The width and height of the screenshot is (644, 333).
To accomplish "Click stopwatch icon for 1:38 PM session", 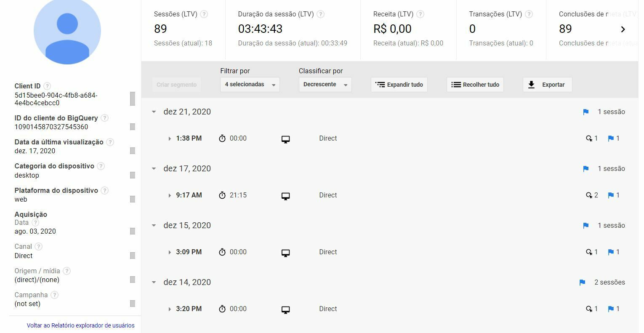I will point(222,139).
